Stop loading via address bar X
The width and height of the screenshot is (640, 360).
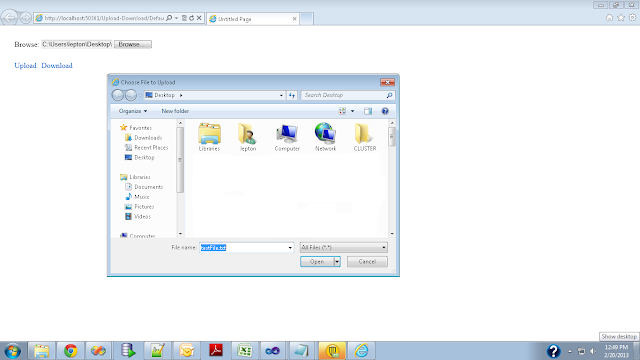(199, 18)
